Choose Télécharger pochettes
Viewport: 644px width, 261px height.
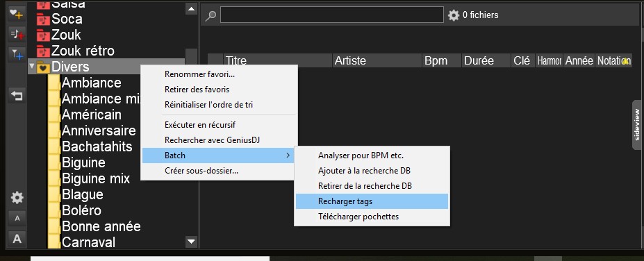372,217
